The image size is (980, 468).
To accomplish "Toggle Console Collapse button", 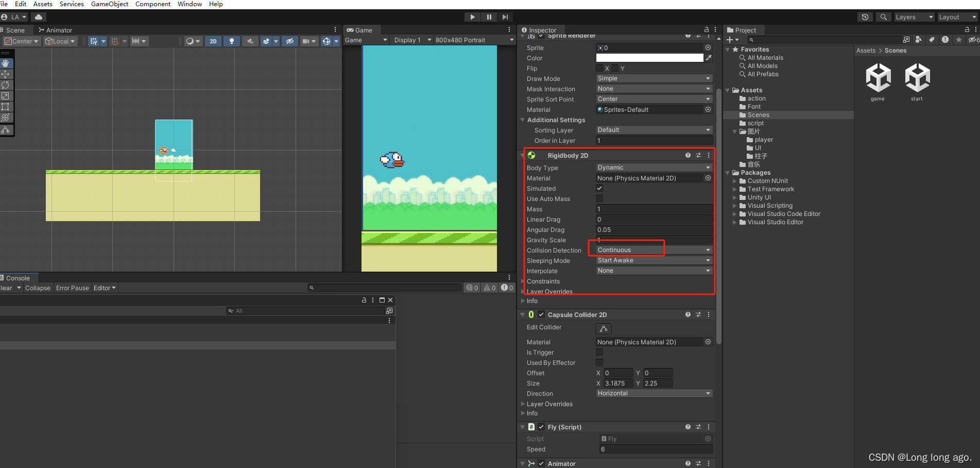I will point(38,288).
